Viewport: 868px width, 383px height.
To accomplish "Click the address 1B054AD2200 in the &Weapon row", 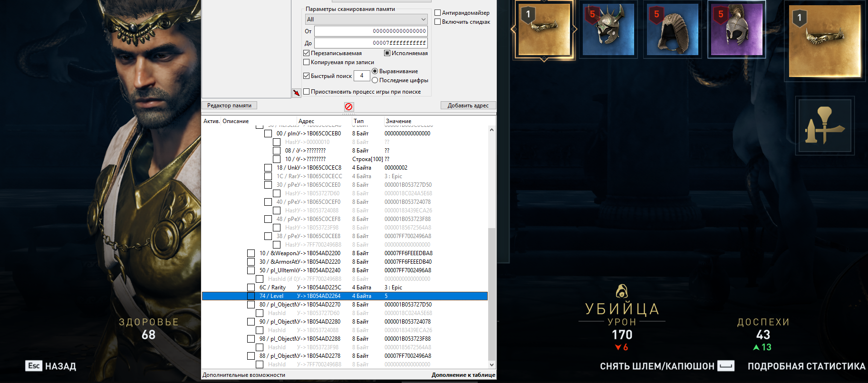I will (323, 253).
